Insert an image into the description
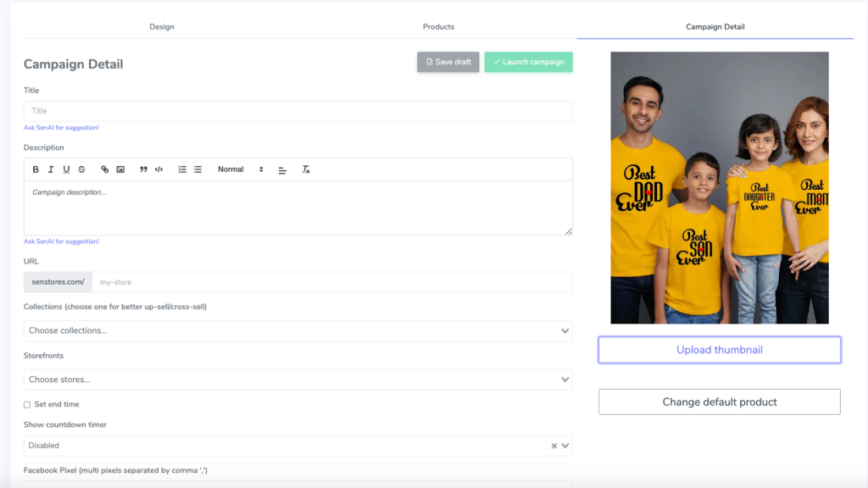 pos(120,169)
